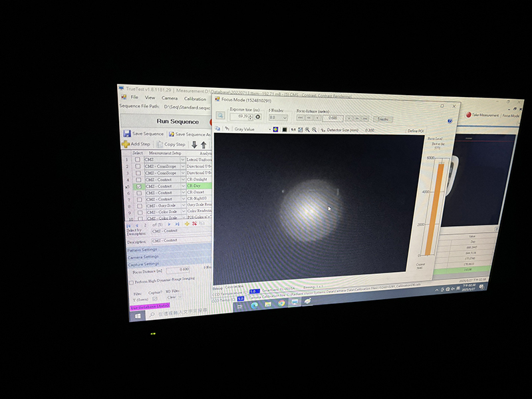Screen dimensions: 532x399
Task: Collapse the Capture Settings section
Action: [169, 263]
